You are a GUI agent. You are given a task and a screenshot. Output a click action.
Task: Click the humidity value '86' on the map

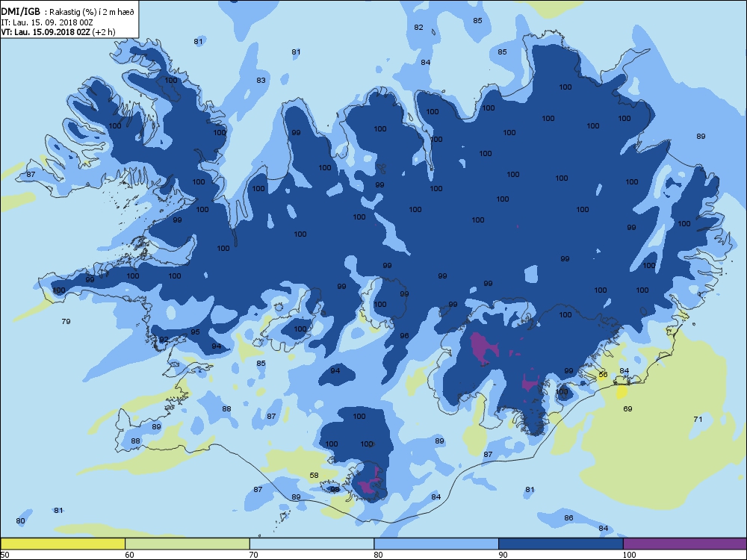(x=568, y=517)
